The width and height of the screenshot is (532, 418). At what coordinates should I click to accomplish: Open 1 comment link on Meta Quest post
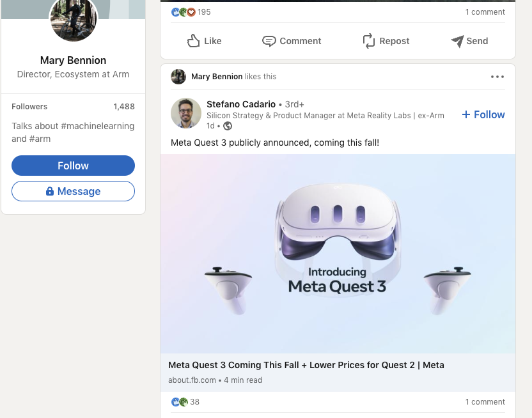pos(485,402)
